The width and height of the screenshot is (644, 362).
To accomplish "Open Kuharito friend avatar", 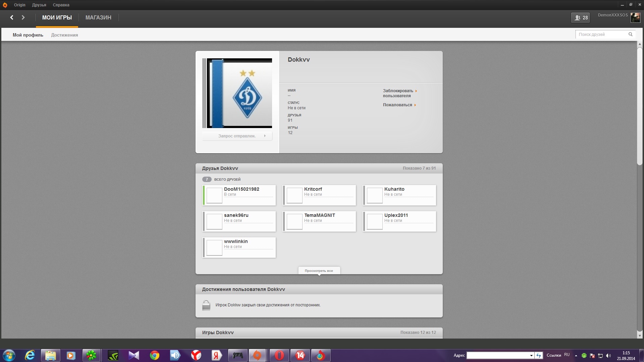I will click(375, 195).
